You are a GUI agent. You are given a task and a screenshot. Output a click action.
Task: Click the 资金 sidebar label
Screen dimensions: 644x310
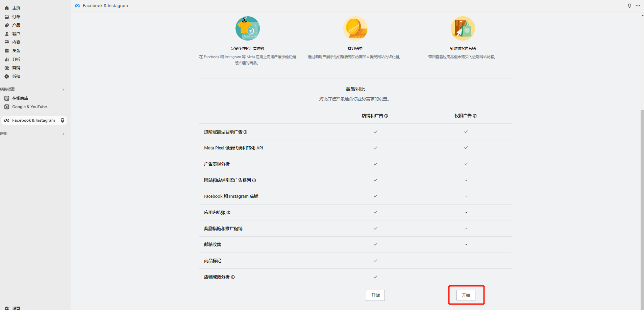(x=16, y=51)
